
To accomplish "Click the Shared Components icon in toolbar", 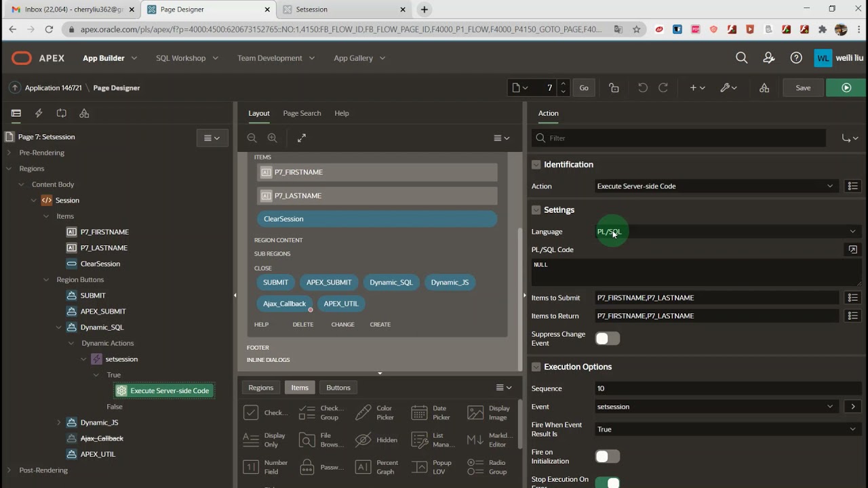I will 764,87.
